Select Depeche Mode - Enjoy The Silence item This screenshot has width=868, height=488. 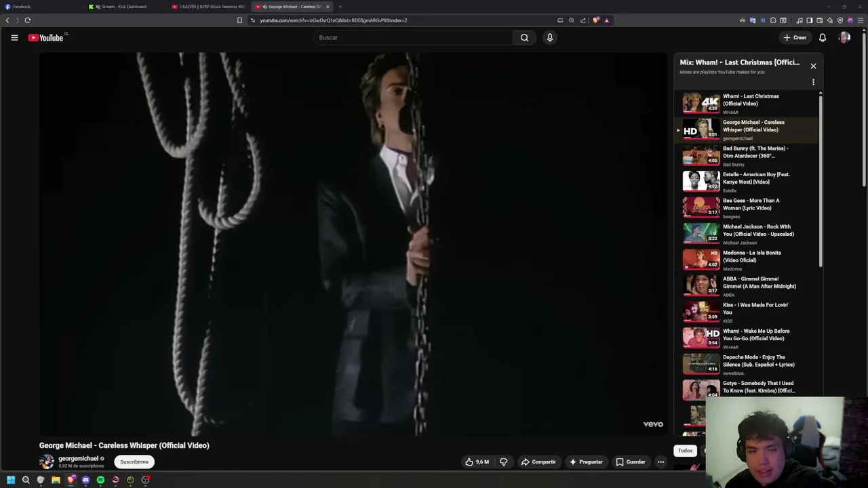coord(746,365)
